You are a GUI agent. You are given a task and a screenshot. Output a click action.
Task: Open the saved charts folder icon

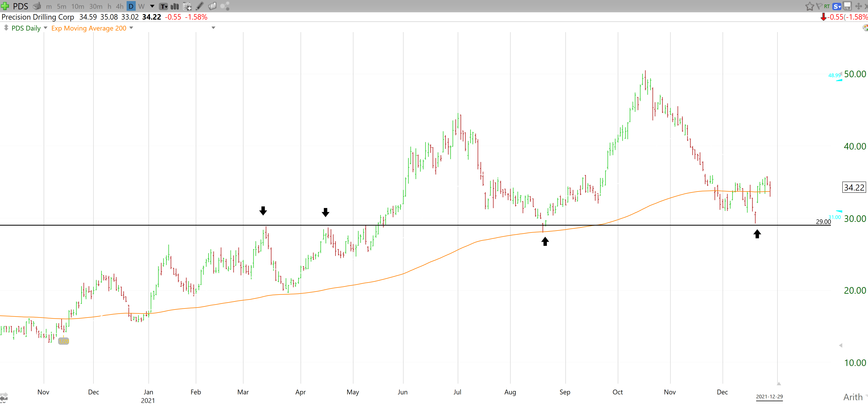(x=213, y=6)
